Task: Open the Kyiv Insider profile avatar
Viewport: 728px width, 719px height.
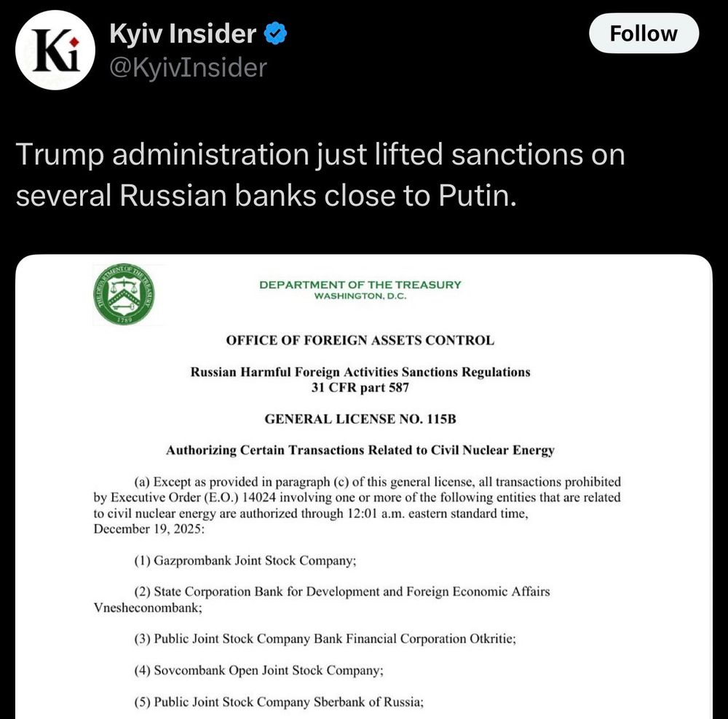Action: click(x=55, y=49)
